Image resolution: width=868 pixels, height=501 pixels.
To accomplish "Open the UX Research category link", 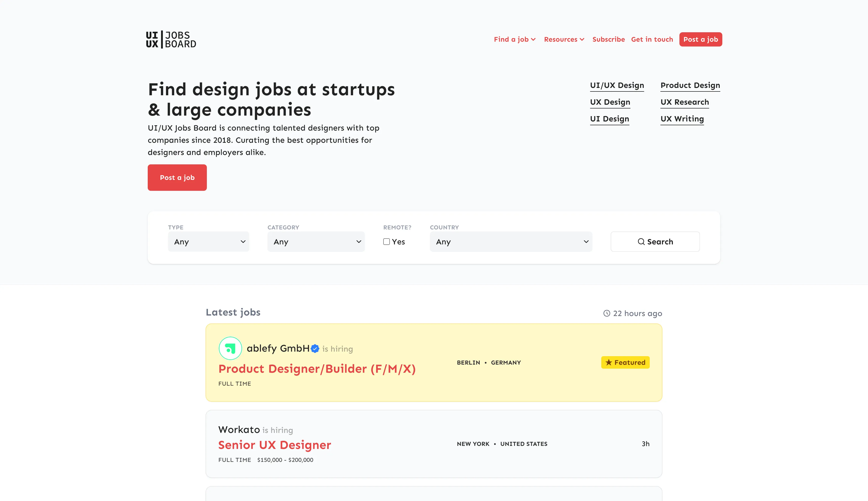I will coord(685,102).
